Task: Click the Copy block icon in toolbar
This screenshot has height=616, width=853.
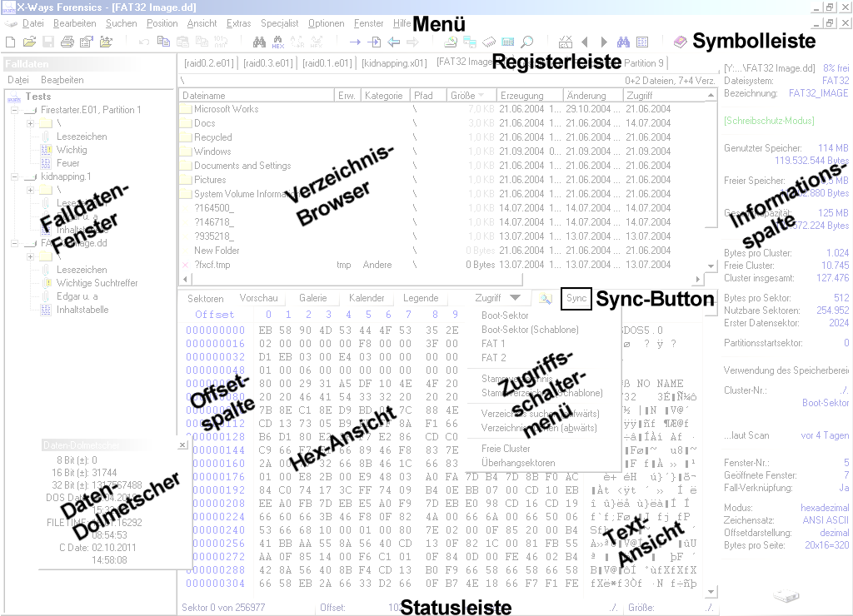Action: tap(163, 42)
